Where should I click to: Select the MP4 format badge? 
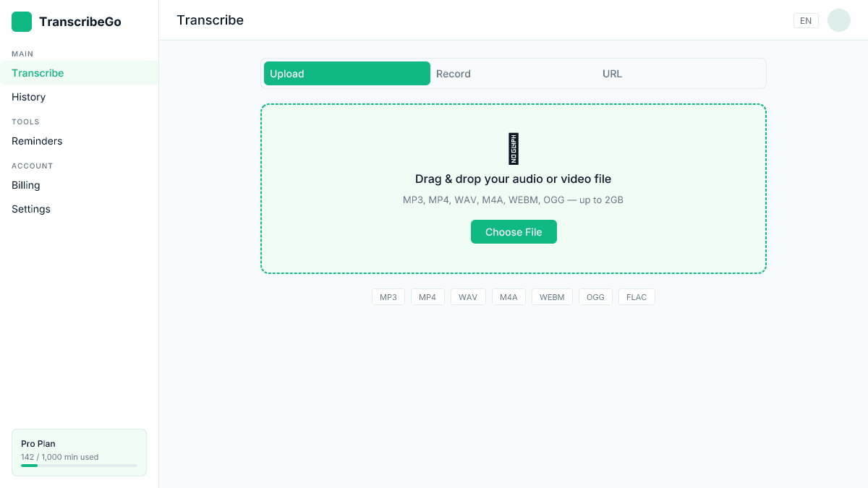[x=427, y=296]
